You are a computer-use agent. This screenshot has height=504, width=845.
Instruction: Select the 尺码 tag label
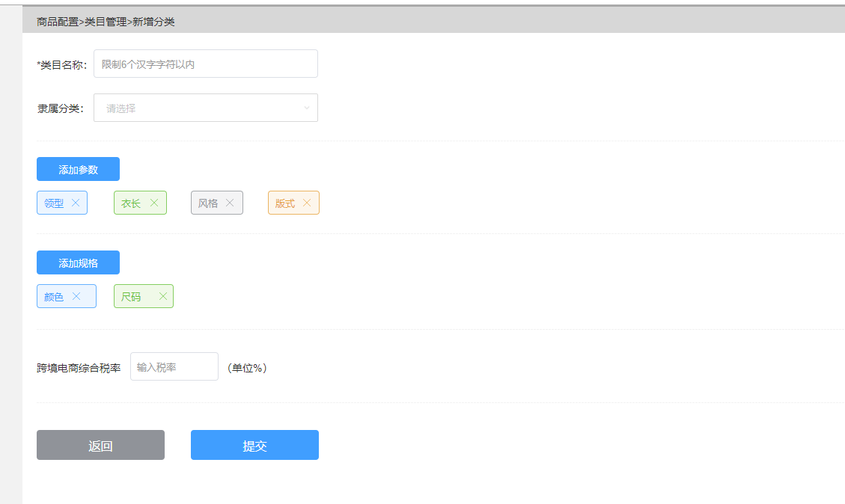pos(131,297)
